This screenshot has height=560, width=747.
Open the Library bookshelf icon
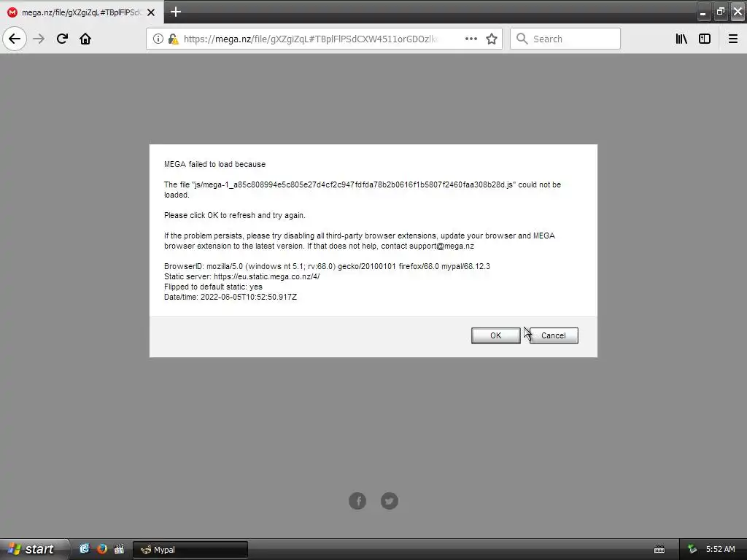tap(681, 39)
